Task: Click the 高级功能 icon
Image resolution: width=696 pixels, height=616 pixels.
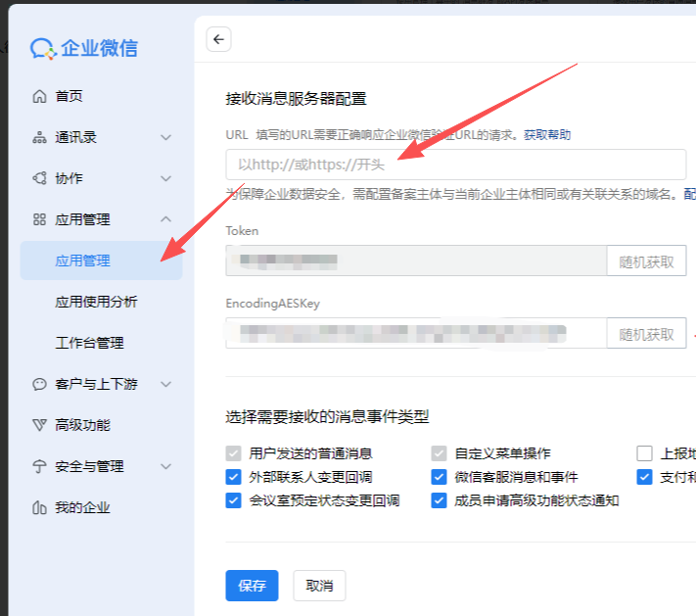Action: point(39,425)
